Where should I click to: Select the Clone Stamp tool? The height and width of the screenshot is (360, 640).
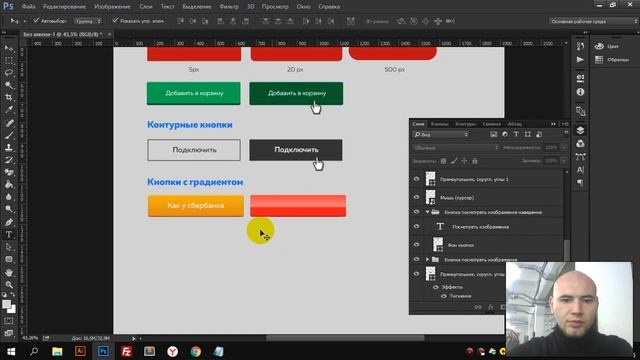pyautogui.click(x=9, y=147)
